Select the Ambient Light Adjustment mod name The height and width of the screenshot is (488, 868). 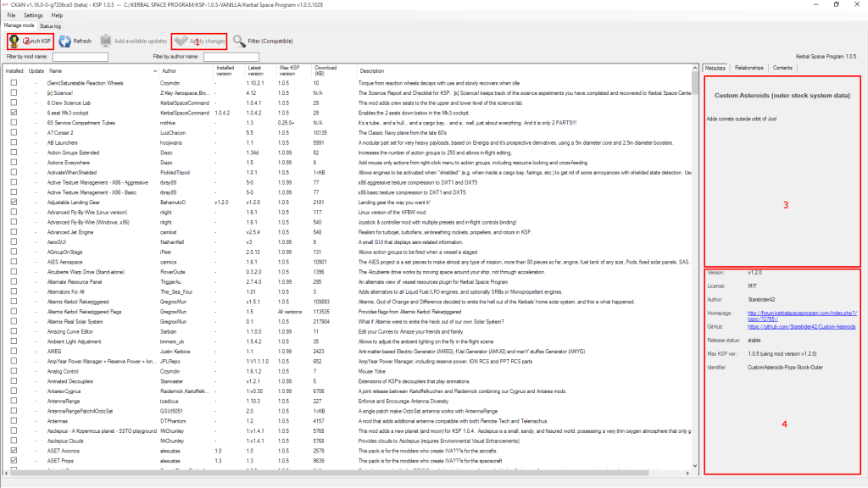(x=75, y=341)
